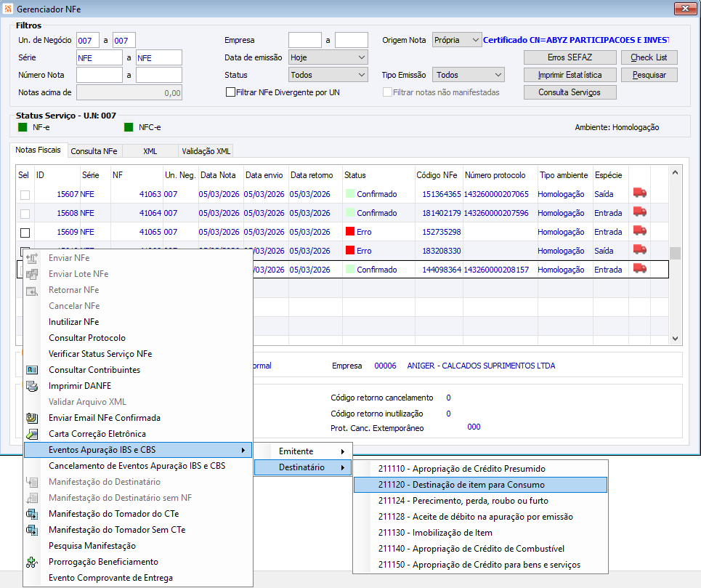Click the Prorrogação Beneficiamento icon
The width and height of the screenshot is (701, 588).
point(32,562)
